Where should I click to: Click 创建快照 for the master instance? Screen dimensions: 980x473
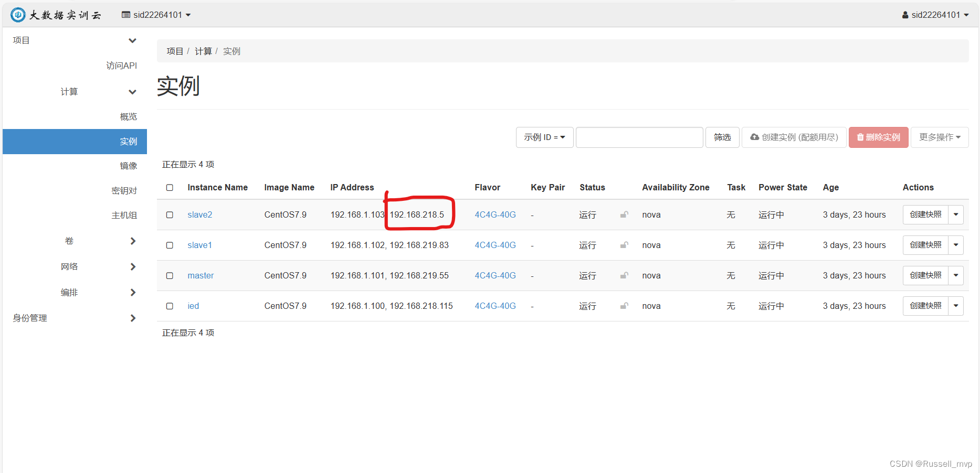[925, 275]
